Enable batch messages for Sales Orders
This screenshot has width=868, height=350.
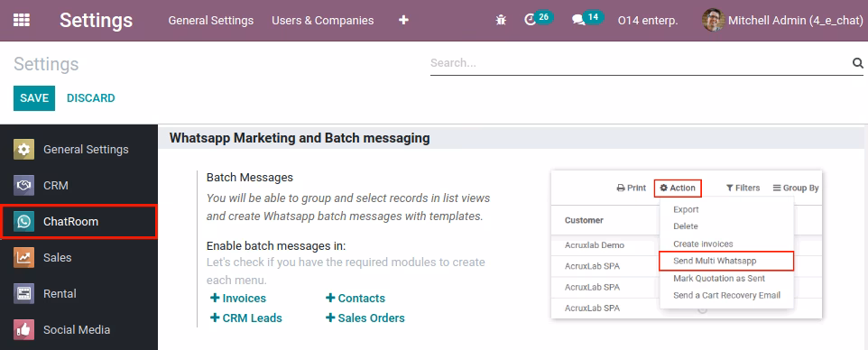point(365,318)
